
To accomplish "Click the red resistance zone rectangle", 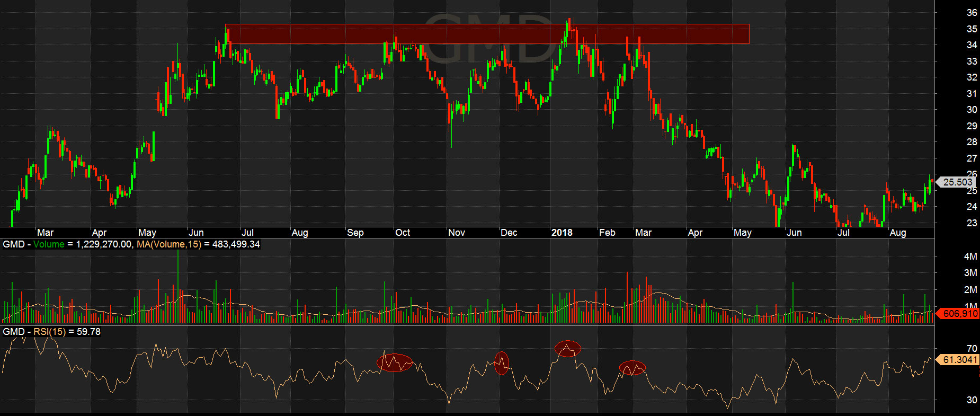I will pyautogui.click(x=487, y=34).
